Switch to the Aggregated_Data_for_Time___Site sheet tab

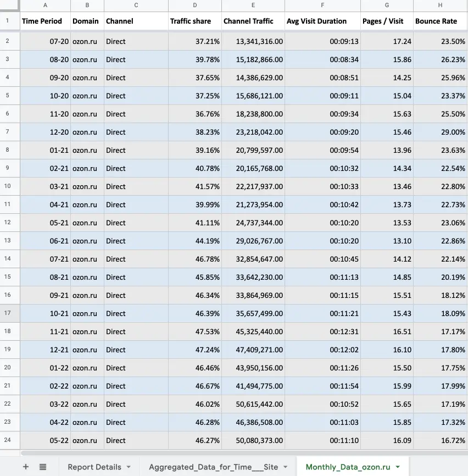213,467
